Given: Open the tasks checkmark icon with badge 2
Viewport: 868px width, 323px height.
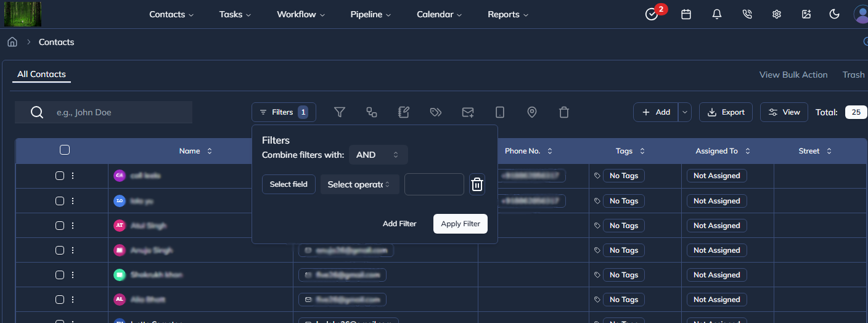Looking at the screenshot, I should (x=652, y=14).
